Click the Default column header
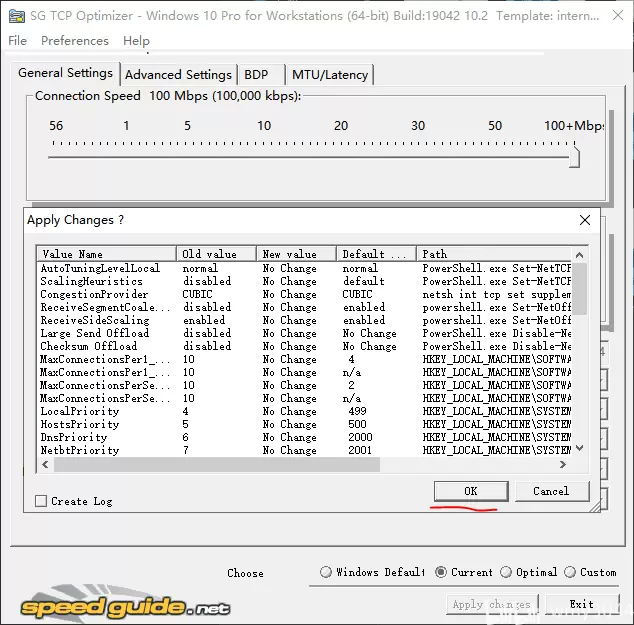Screen dimensions: 634x625 376,254
